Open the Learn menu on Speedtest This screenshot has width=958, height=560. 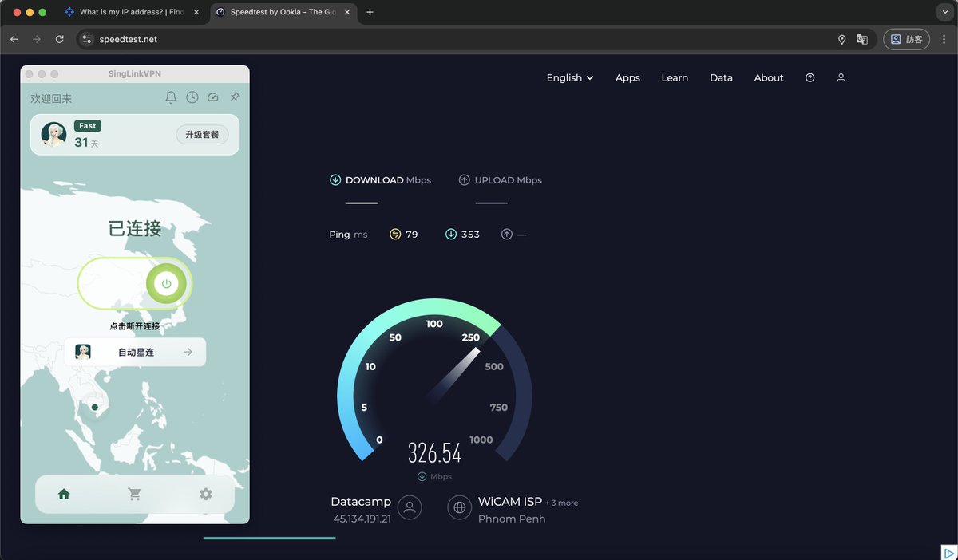675,78
